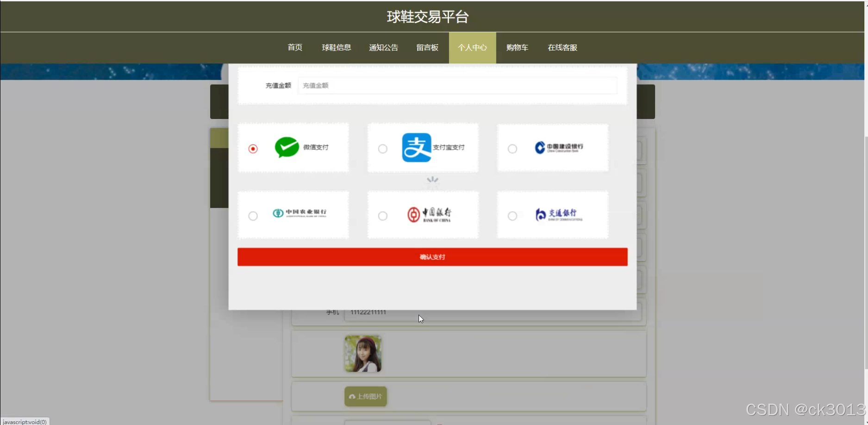
Task: Click the red 确认支付 button
Action: point(432,257)
